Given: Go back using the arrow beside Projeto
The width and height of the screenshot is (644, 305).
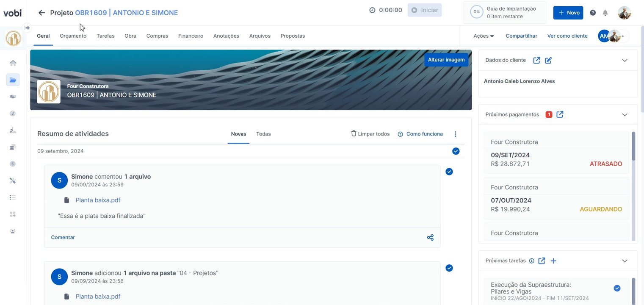Looking at the screenshot, I should pos(41,13).
